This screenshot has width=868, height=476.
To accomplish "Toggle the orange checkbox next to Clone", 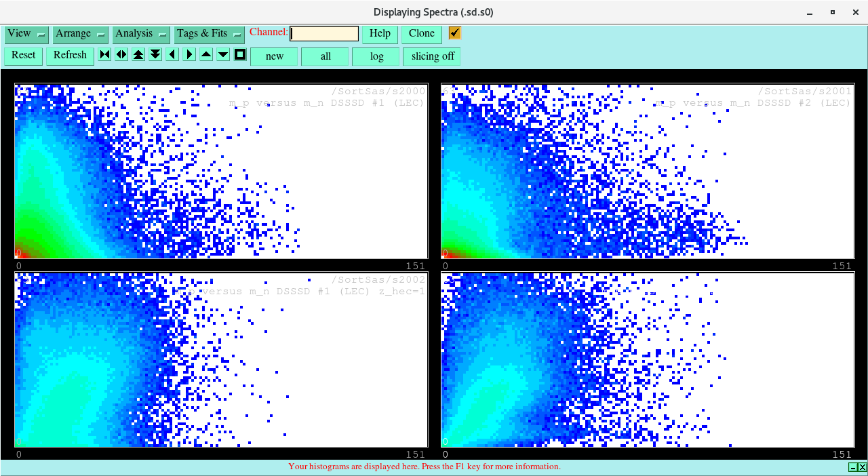I will pyautogui.click(x=454, y=33).
